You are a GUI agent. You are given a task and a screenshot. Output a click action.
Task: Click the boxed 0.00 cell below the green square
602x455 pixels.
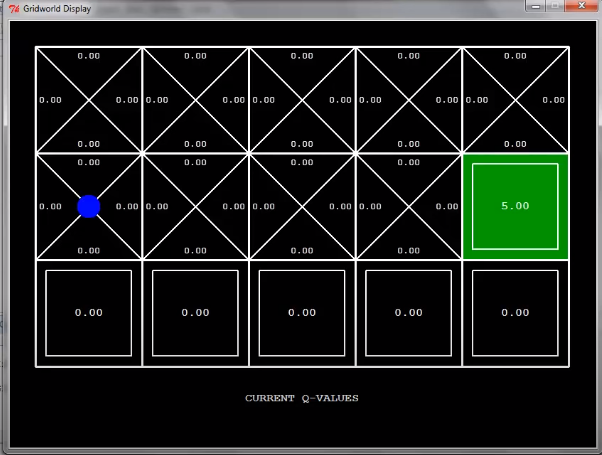click(515, 313)
